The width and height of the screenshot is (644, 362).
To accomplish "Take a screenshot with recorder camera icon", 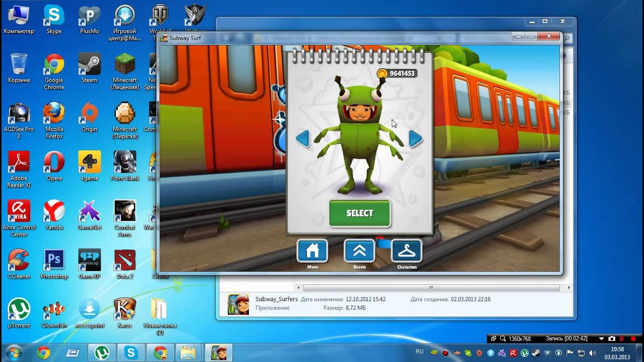I will click(x=611, y=339).
